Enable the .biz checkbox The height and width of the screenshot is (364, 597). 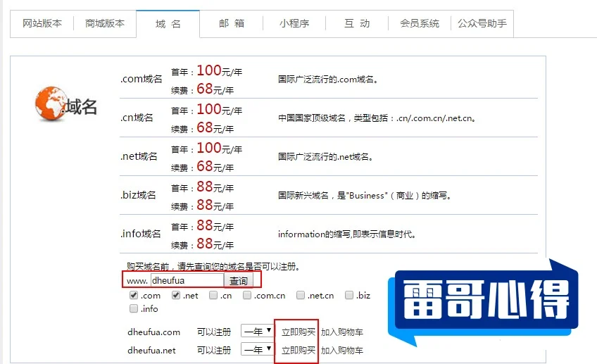click(x=348, y=295)
